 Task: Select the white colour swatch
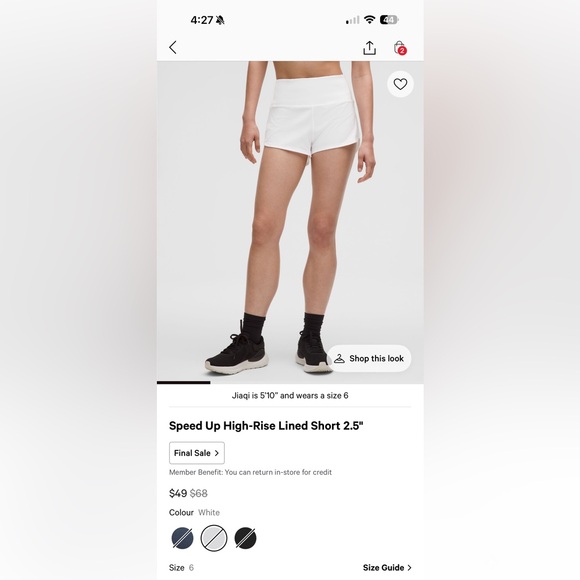coord(214,538)
